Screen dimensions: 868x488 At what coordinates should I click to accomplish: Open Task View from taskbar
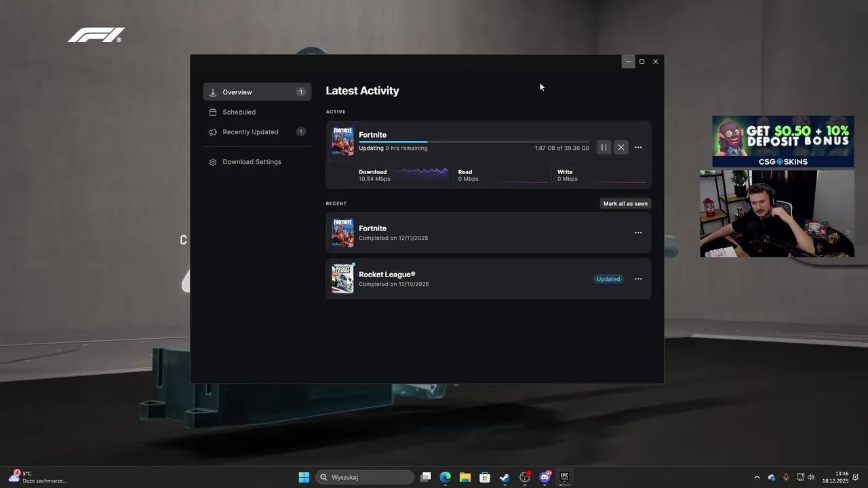425,477
